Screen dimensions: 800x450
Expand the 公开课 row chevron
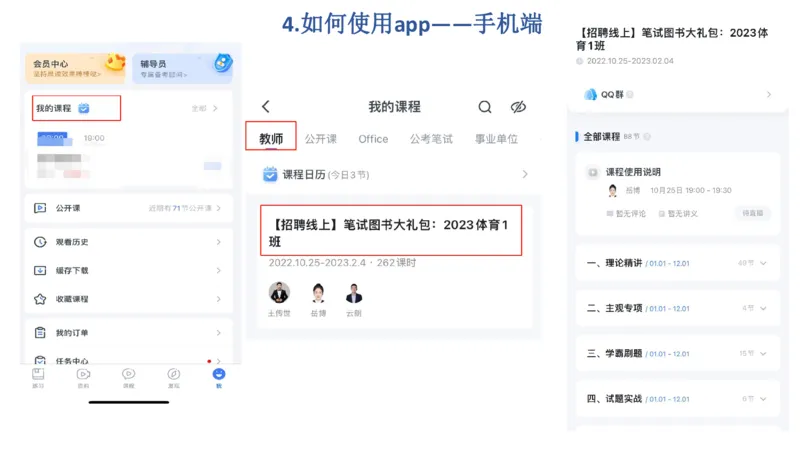click(x=218, y=208)
